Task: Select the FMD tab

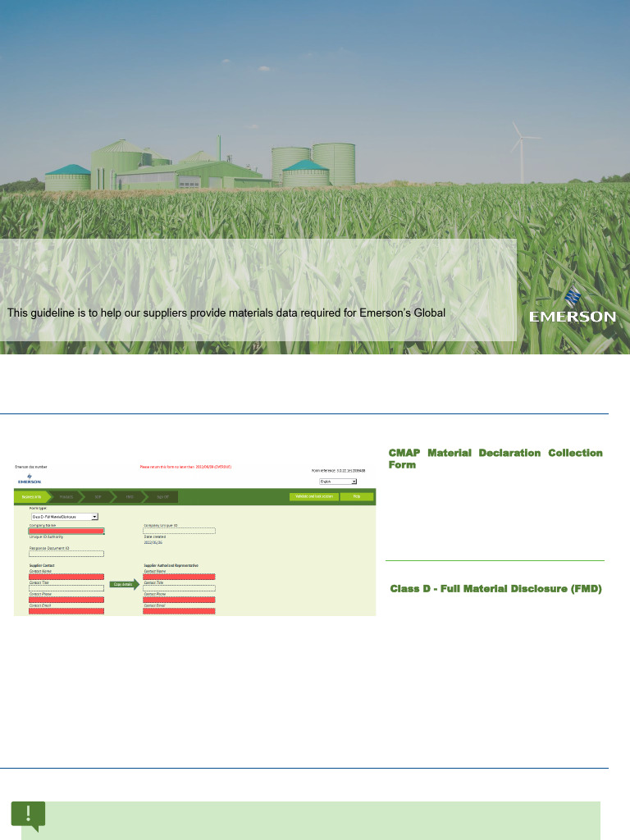Action: [130, 496]
